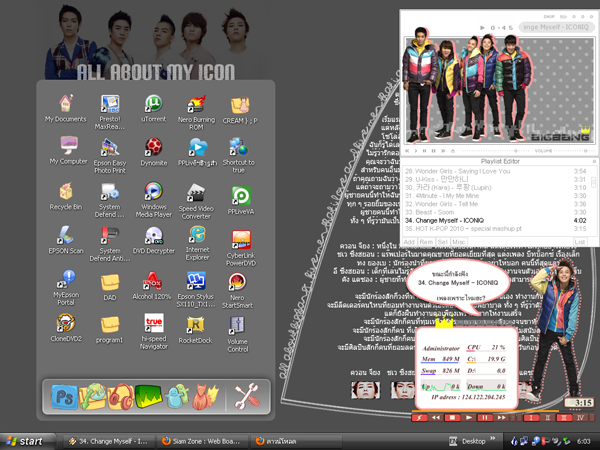The height and width of the screenshot is (450, 600).
Task: Launch DVD Decrypter
Action: coord(153,240)
